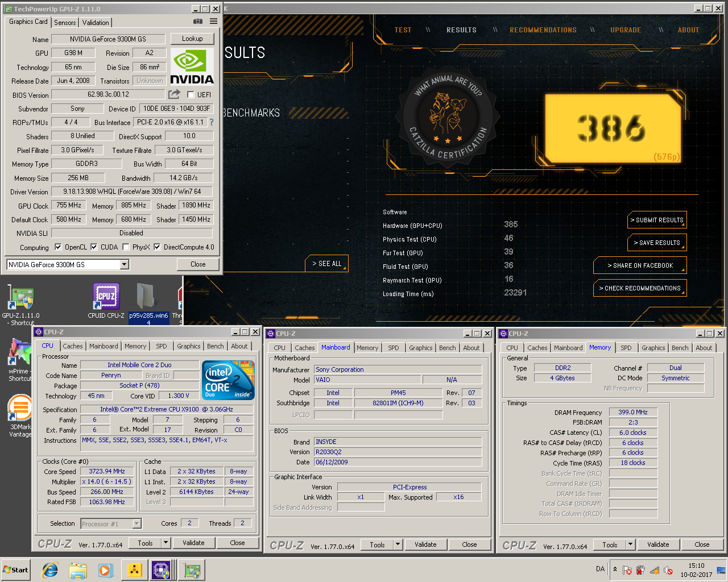Click the Close button in GPU-Z

(198, 264)
